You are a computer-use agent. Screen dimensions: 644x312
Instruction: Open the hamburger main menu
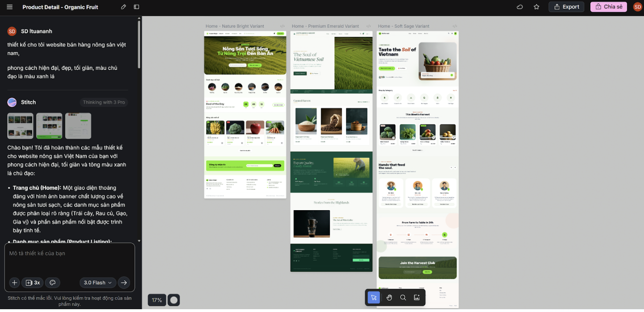[x=10, y=7]
